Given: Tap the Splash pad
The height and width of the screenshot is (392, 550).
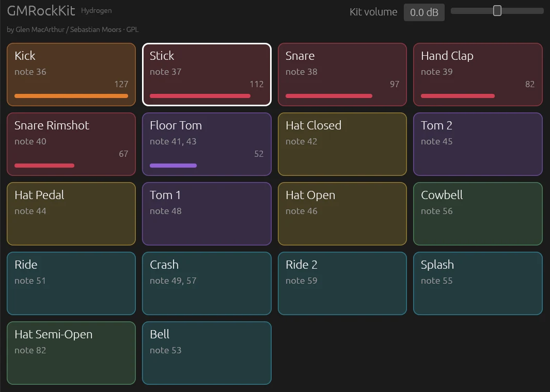Looking at the screenshot, I should coord(478,283).
